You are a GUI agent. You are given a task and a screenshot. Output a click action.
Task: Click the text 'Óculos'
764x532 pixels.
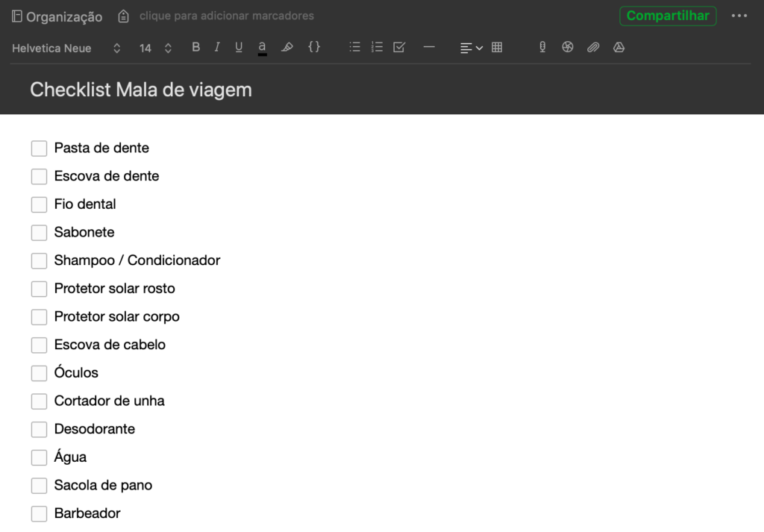[x=76, y=372]
